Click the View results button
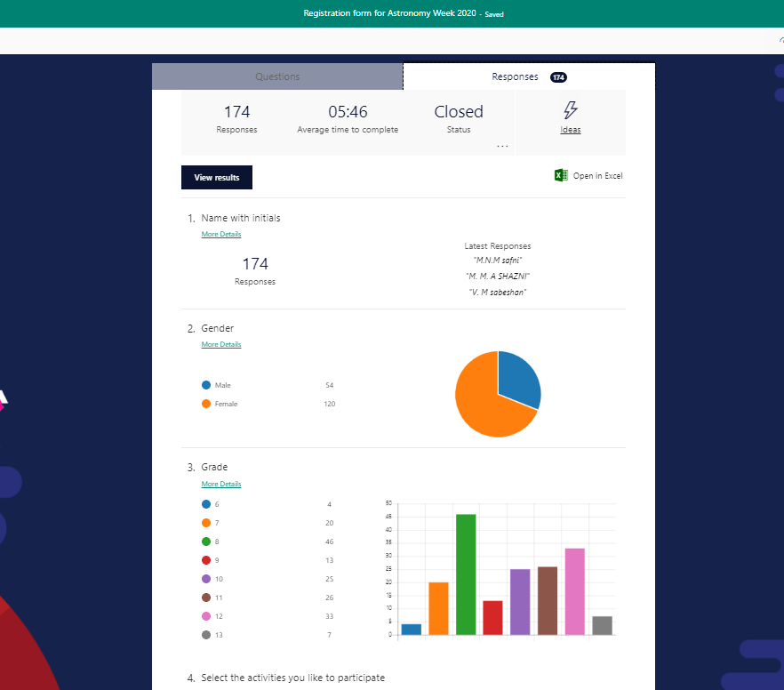Viewport: 784px width, 690px height. (x=217, y=178)
